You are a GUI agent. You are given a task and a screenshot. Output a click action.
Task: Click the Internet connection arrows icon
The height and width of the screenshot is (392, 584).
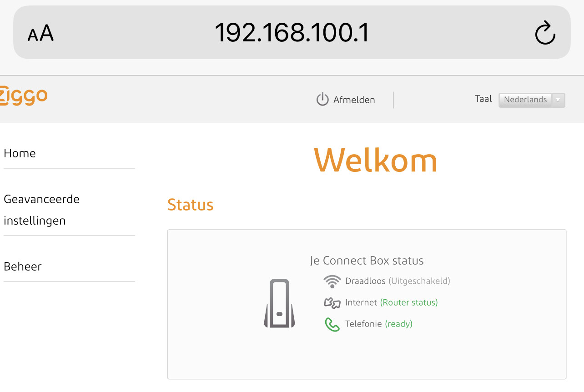click(332, 303)
